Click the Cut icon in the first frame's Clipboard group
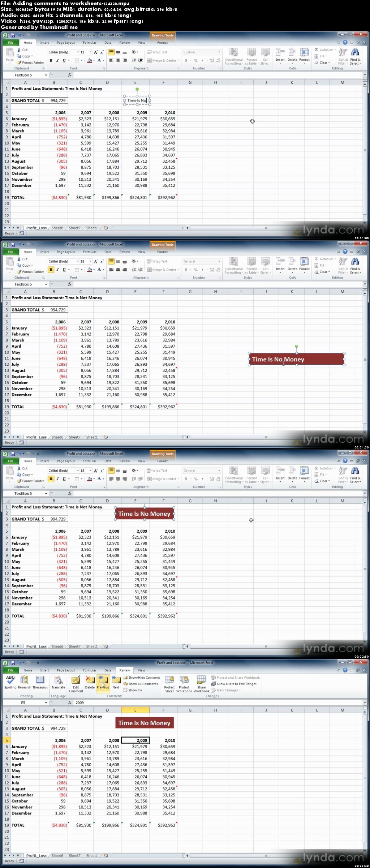The image size is (370, 868). (x=22, y=50)
